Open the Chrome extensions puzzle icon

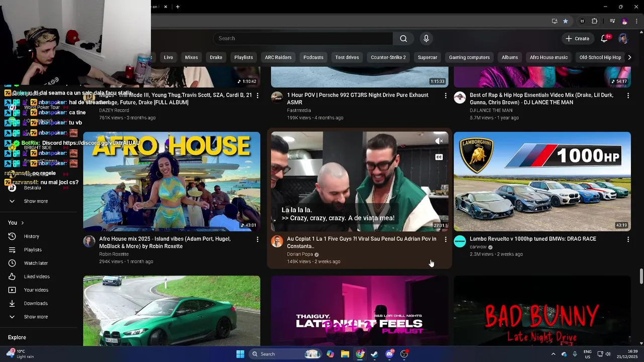pyautogui.click(x=595, y=21)
